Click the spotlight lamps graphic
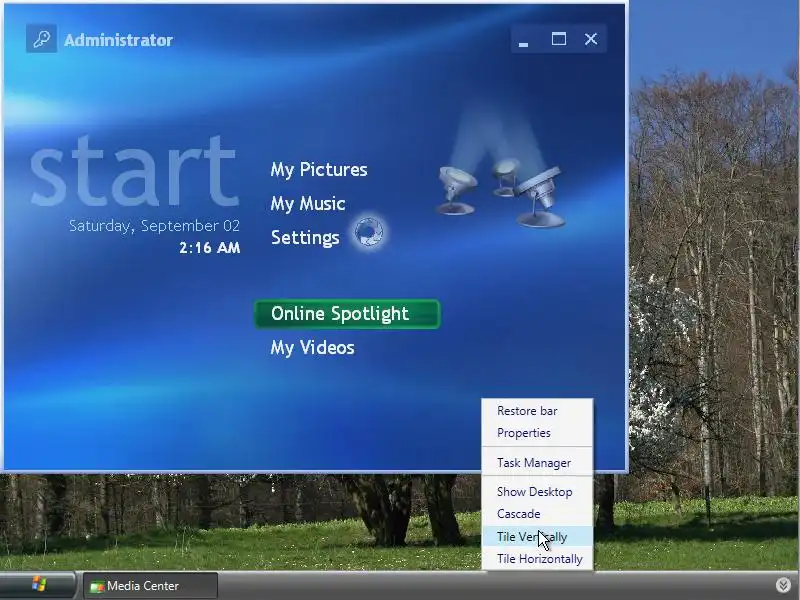Viewport: 800px width, 600px height. [x=501, y=193]
